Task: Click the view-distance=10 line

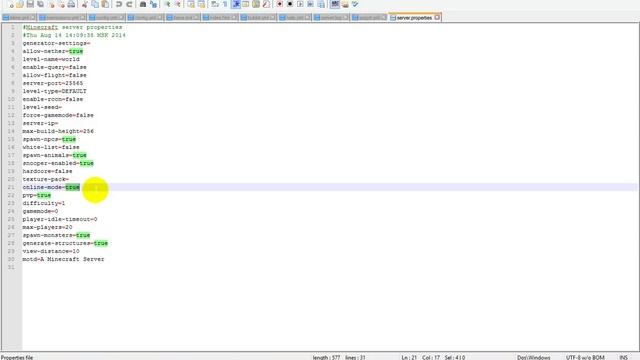Action: click(x=51, y=251)
